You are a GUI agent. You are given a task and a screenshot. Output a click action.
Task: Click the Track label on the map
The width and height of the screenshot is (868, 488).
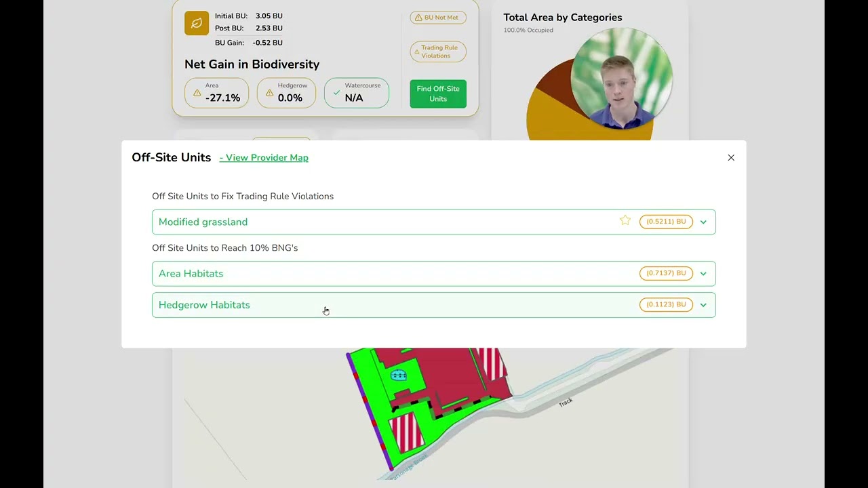566,403
